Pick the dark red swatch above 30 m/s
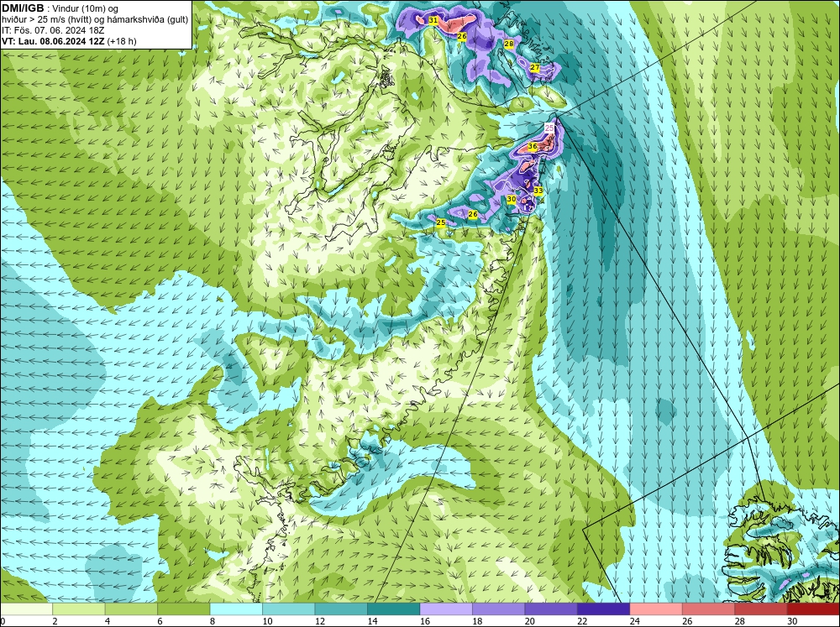The height and width of the screenshot is (627, 840). [x=814, y=609]
